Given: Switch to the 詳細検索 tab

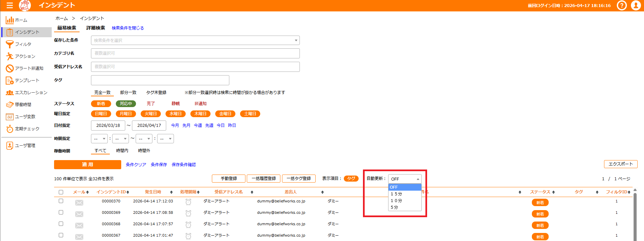Looking at the screenshot, I should click(96, 28).
